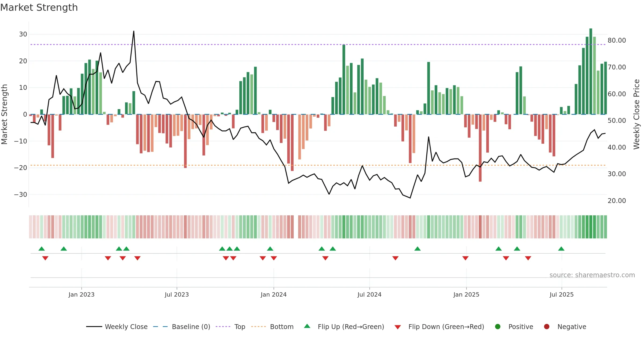Image resolution: width=644 pixels, height=362 pixels.
Task: Toggle the Negative red dot legend entry
Action: [565, 327]
